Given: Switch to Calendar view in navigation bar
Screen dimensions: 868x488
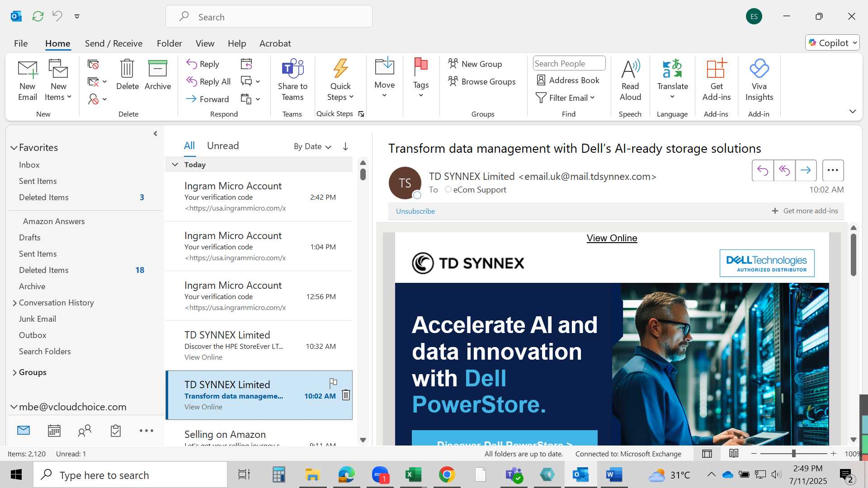Looking at the screenshot, I should [54, 431].
